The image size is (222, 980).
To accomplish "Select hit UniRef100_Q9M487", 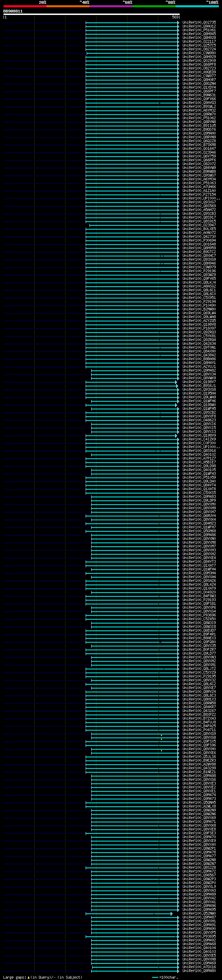I will [x=199, y=917].
